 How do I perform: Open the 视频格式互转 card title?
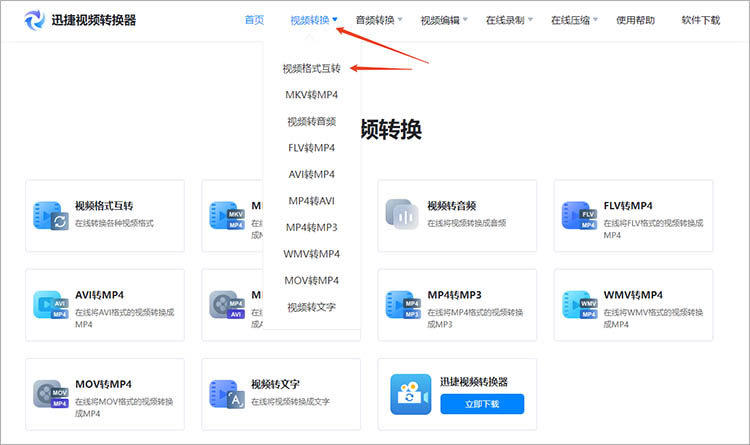click(x=104, y=206)
